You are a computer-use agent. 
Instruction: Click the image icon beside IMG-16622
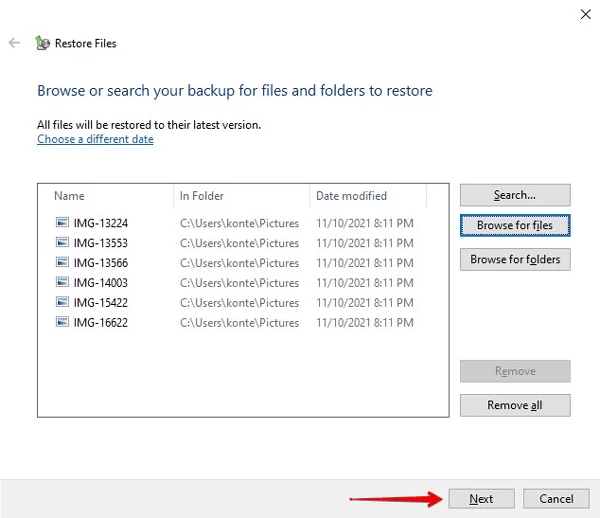click(62, 323)
